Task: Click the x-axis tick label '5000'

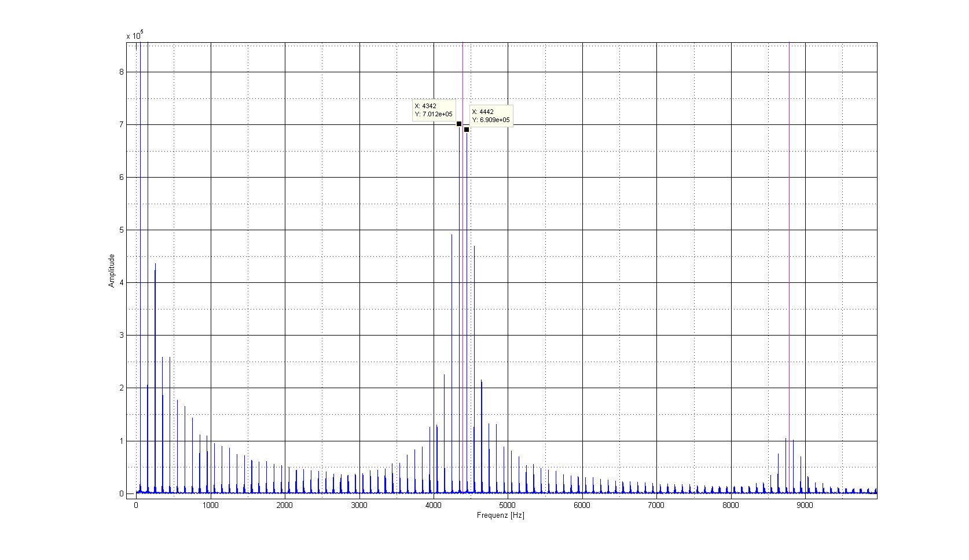Action: pos(508,505)
